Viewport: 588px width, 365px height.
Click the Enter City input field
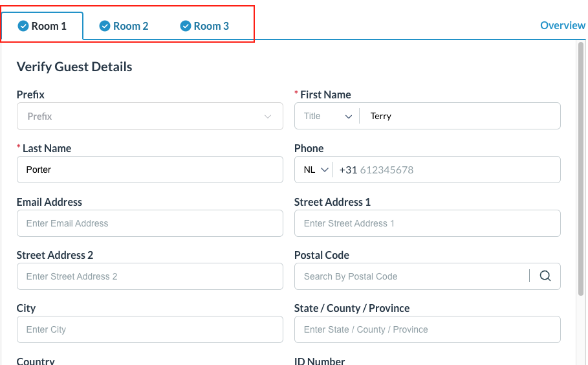[149, 329]
